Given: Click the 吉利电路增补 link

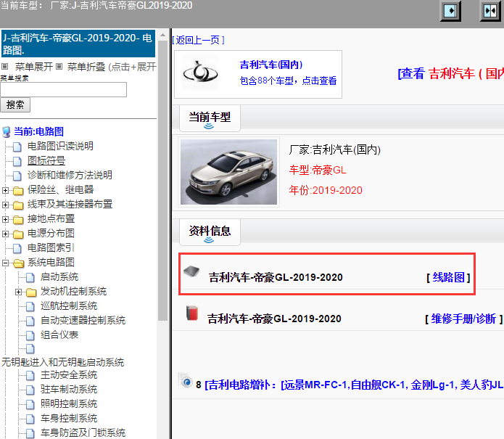Looking at the screenshot, I should point(354,385).
